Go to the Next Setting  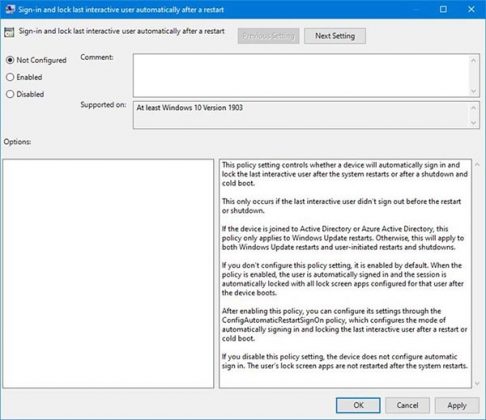pyautogui.click(x=335, y=36)
